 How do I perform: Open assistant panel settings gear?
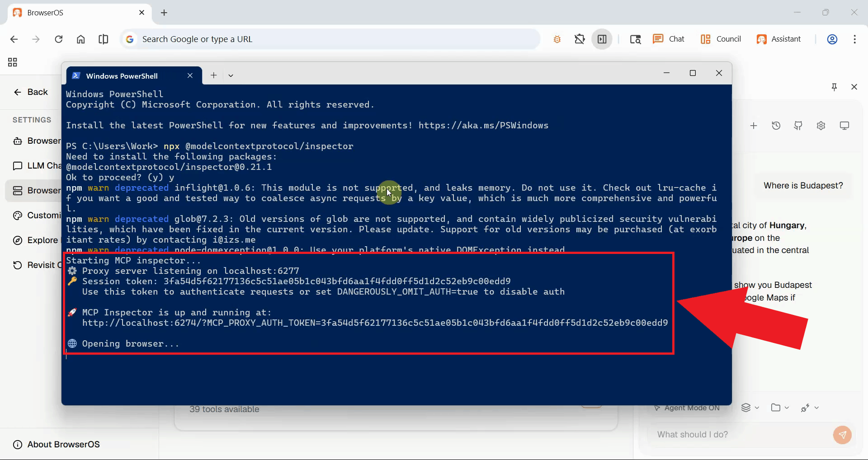(821, 126)
